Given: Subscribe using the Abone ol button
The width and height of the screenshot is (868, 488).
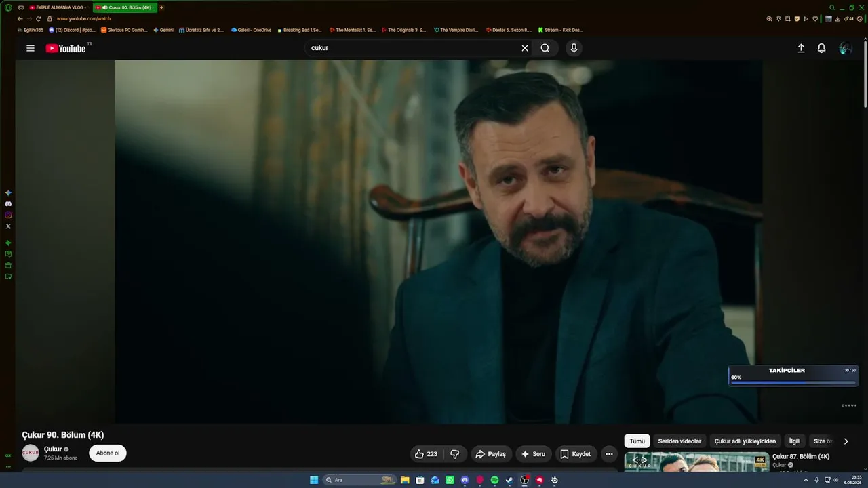Looking at the screenshot, I should pyautogui.click(x=108, y=453).
